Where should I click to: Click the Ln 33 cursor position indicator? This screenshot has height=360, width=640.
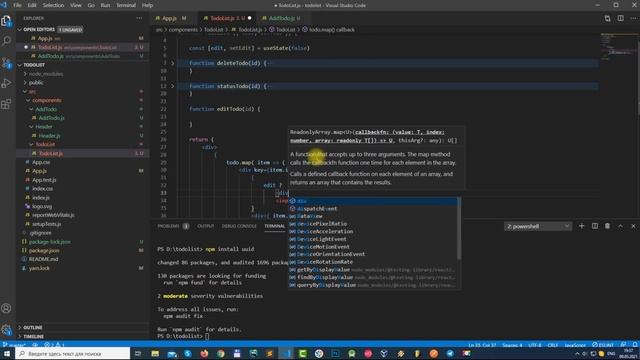pyautogui.click(x=482, y=345)
